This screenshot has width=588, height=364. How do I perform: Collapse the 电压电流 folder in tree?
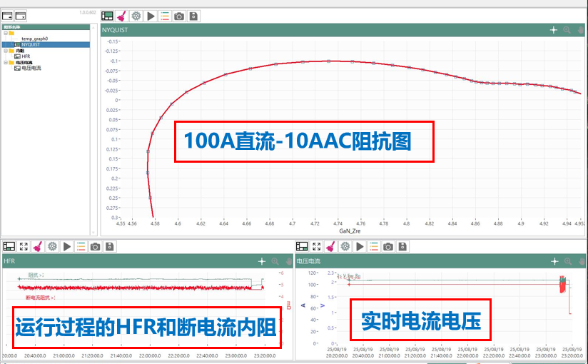point(6,62)
